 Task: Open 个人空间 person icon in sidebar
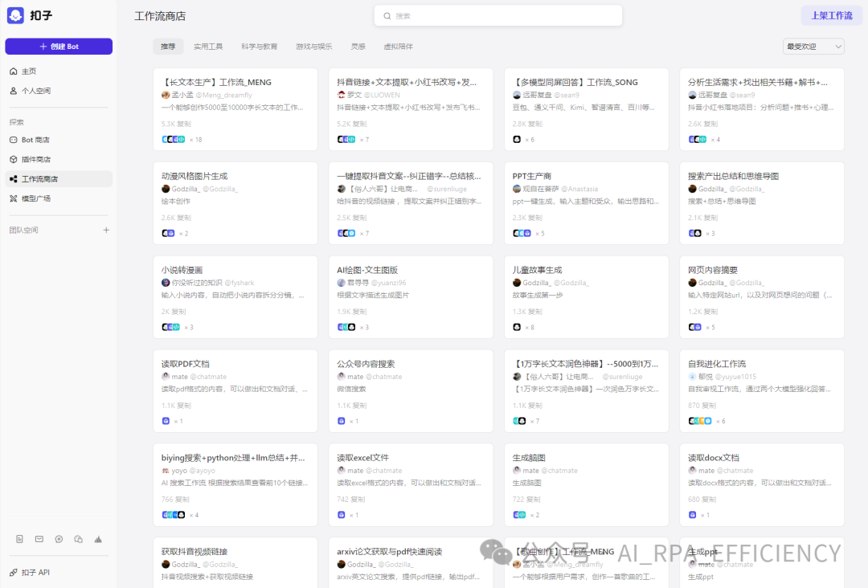[14, 91]
